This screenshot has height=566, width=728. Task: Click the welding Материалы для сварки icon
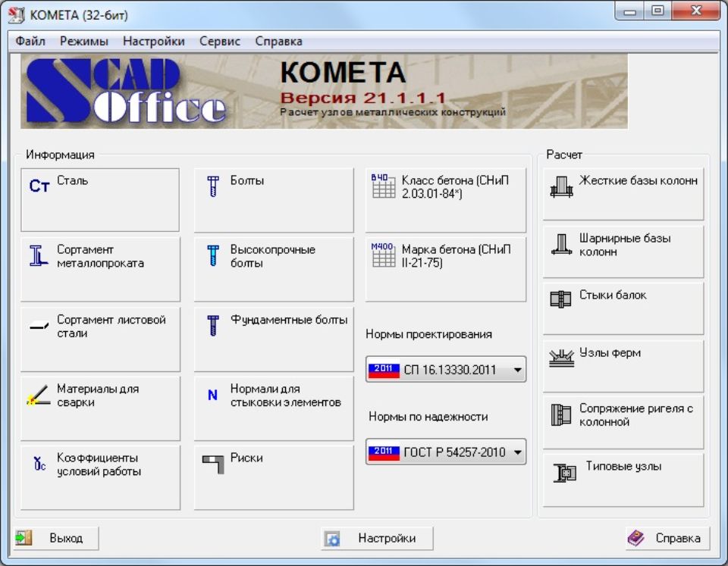[x=39, y=395]
